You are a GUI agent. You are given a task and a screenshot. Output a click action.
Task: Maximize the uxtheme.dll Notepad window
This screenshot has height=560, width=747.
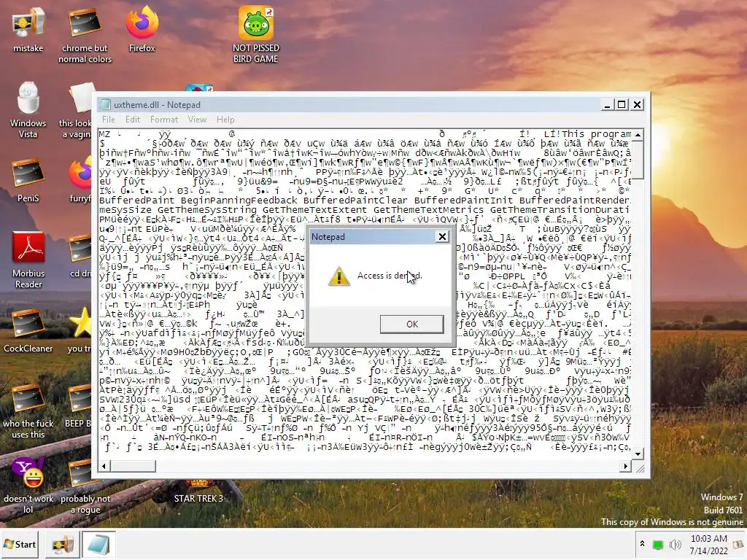click(x=622, y=104)
